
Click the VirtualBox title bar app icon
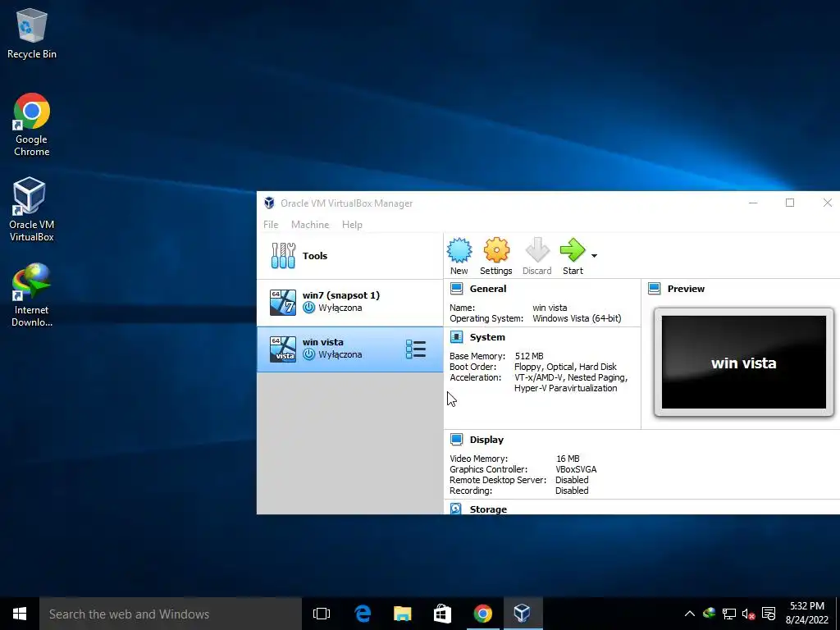point(269,203)
